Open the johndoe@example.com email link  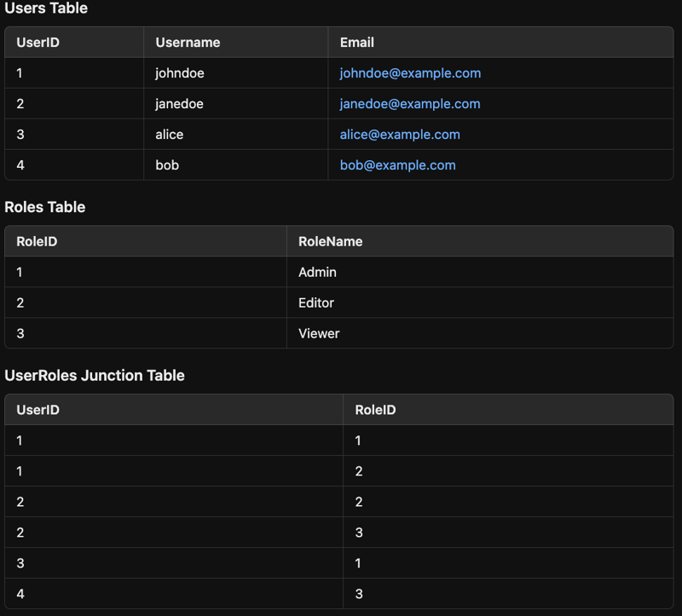(x=410, y=73)
